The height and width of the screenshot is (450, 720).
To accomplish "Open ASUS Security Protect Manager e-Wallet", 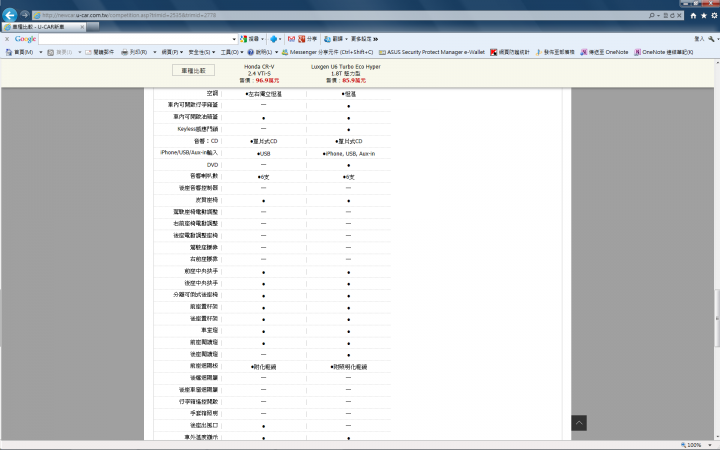I will coord(432,52).
